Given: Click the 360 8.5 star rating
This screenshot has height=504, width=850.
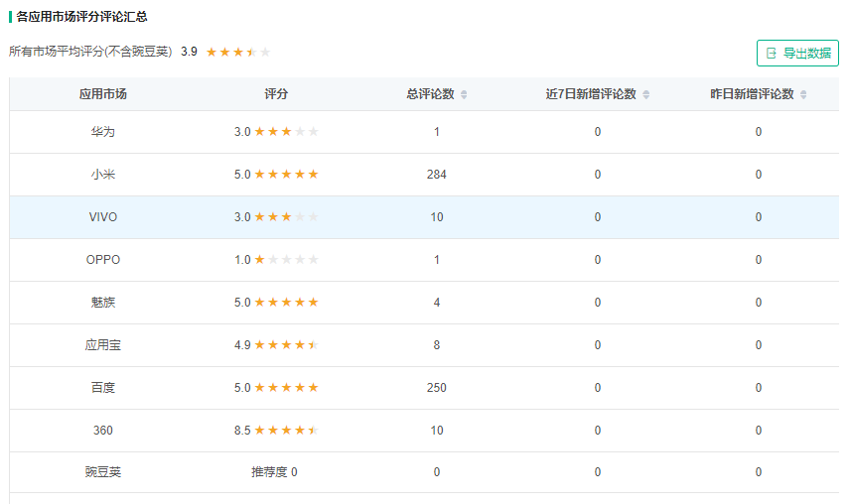Looking at the screenshot, I should (286, 431).
